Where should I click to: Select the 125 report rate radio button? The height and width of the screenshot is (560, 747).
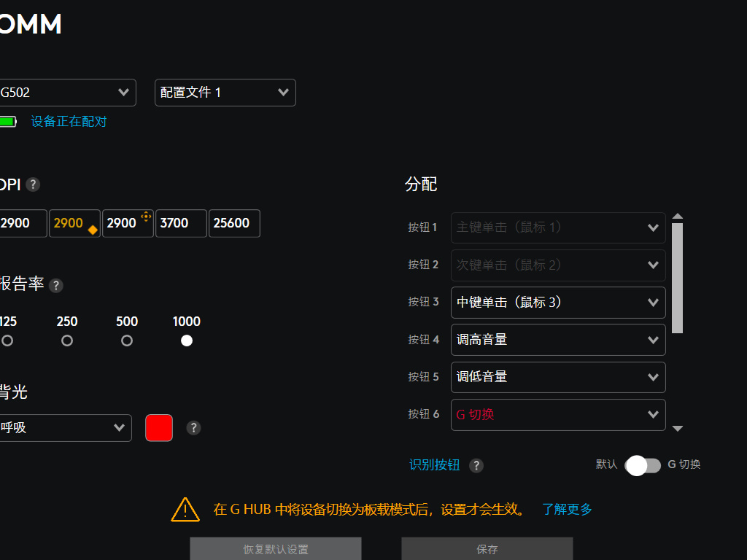pyautogui.click(x=7, y=341)
